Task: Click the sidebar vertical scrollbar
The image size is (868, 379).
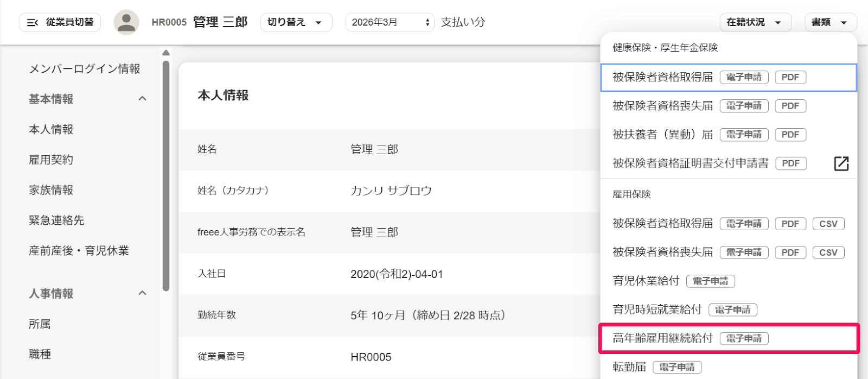Action: [x=166, y=176]
